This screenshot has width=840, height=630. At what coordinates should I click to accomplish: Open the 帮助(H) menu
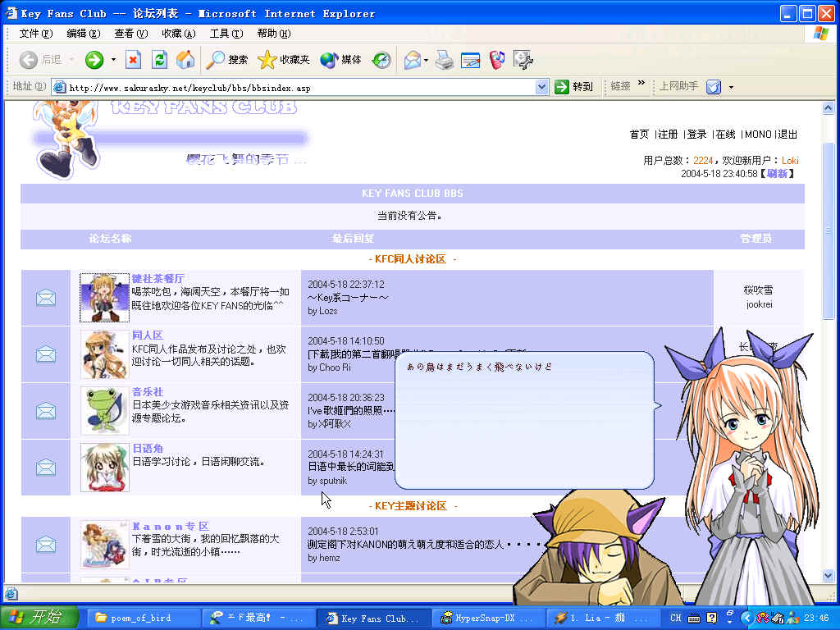coord(274,33)
